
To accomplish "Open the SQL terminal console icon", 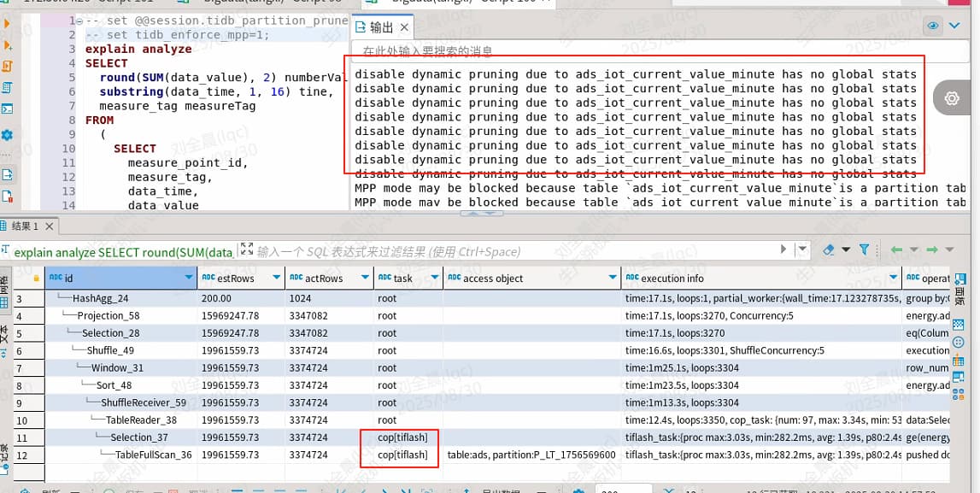I will pos(8,109).
